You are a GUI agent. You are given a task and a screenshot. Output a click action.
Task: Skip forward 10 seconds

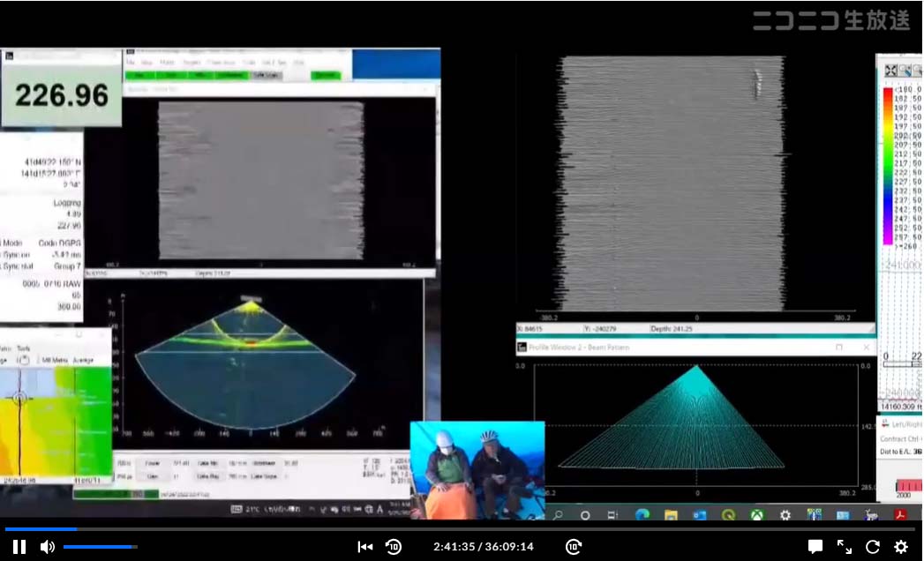(x=573, y=547)
